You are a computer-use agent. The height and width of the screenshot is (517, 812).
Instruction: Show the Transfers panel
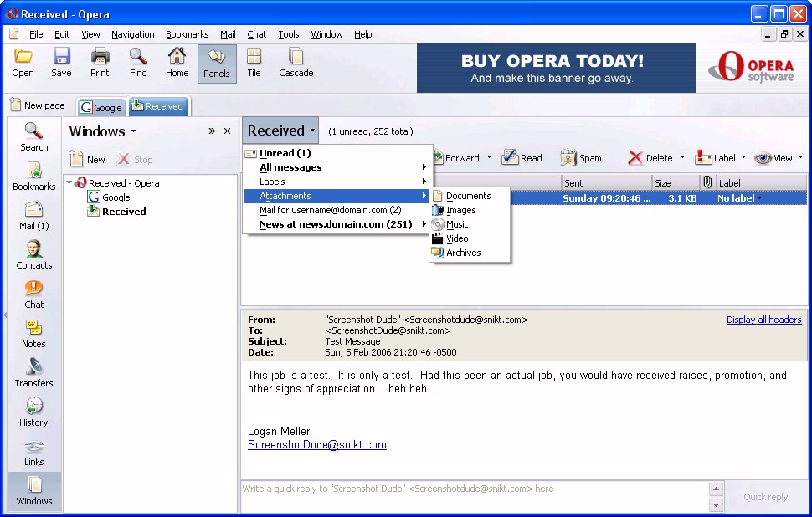click(x=34, y=373)
